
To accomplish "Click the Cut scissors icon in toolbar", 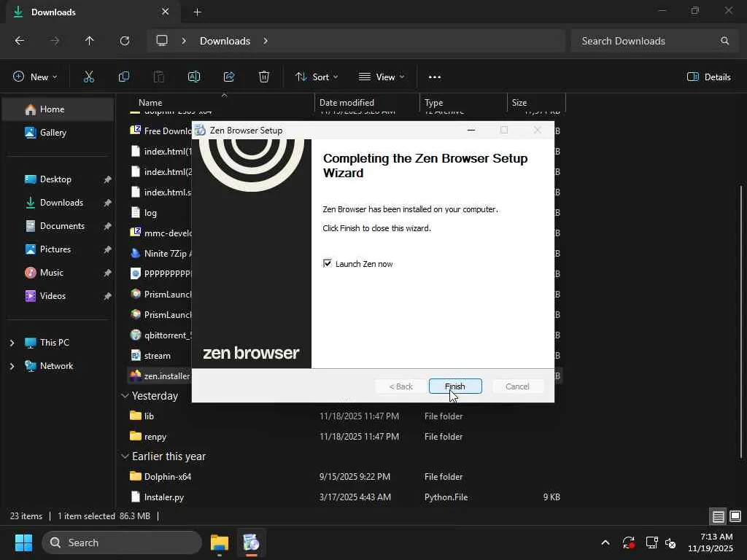I will [88, 77].
